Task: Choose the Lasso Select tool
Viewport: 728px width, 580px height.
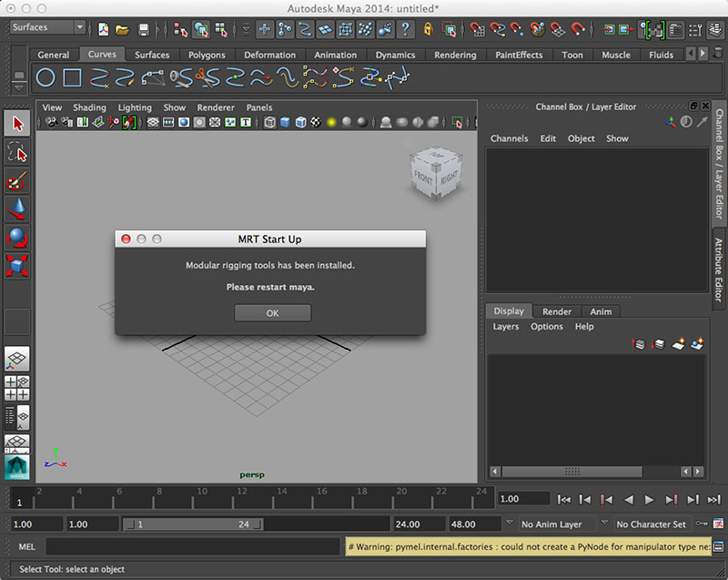Action: 17,152
